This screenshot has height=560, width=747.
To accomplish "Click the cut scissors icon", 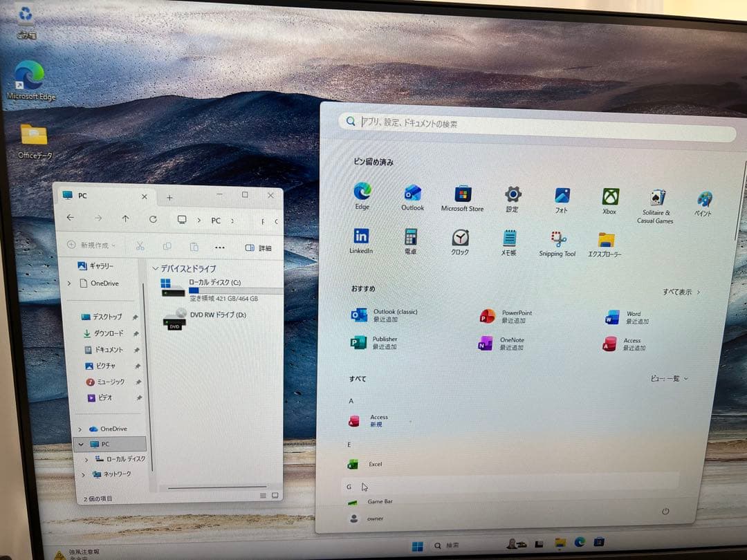I will coord(140,245).
